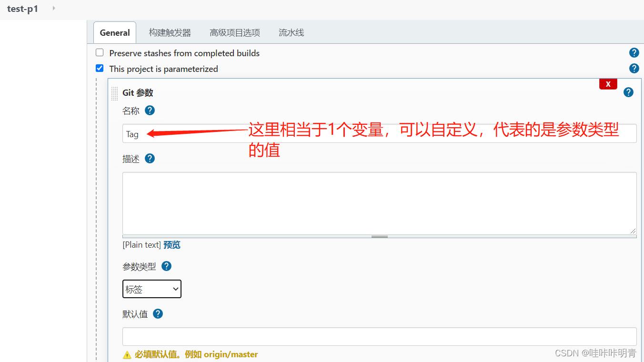This screenshot has height=362, width=644.
Task: Enable Preserve stashes from completed builds
Action: click(100, 52)
